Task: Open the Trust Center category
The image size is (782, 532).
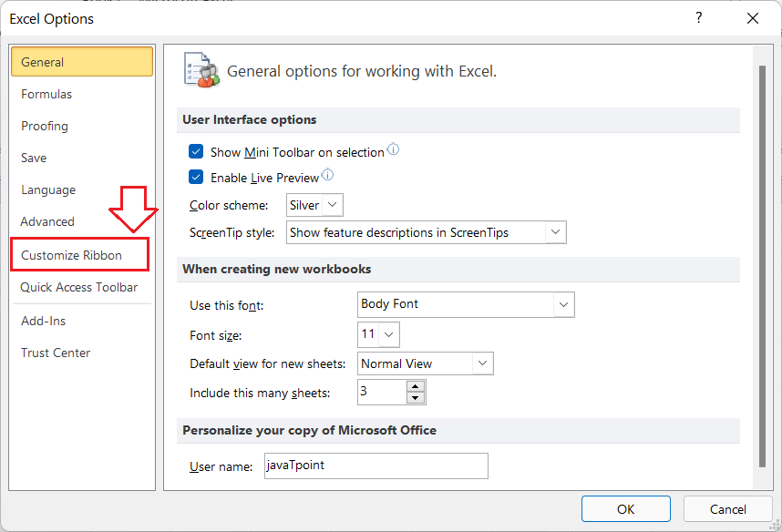Action: 56,353
